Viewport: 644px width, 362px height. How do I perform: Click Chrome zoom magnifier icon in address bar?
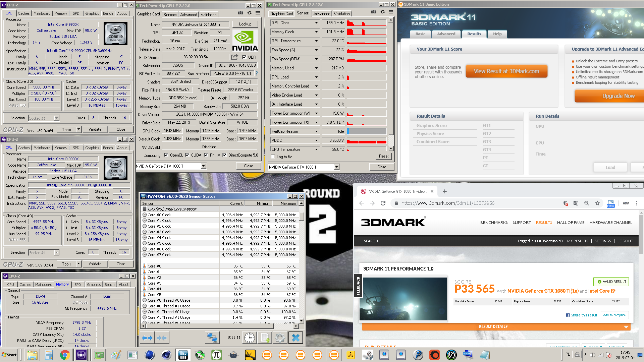point(587,203)
